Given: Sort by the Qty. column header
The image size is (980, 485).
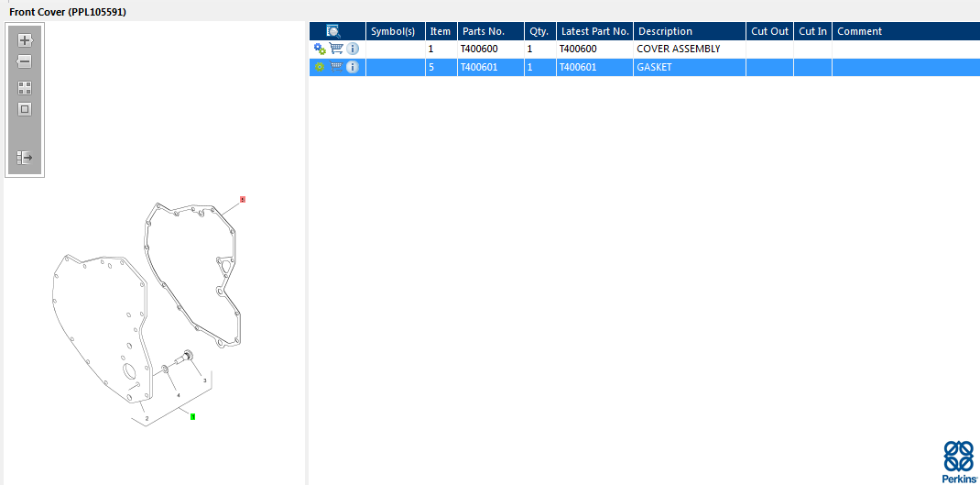Looking at the screenshot, I should tap(540, 31).
